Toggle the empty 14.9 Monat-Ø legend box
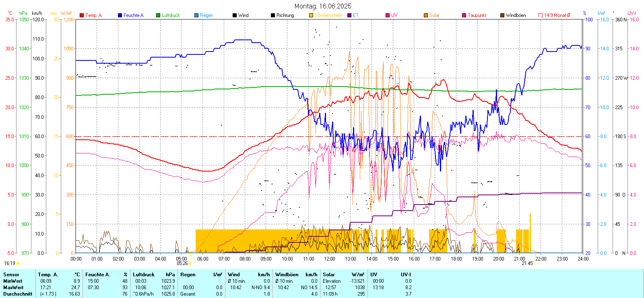This screenshot has height=298, width=644. (x=541, y=15)
